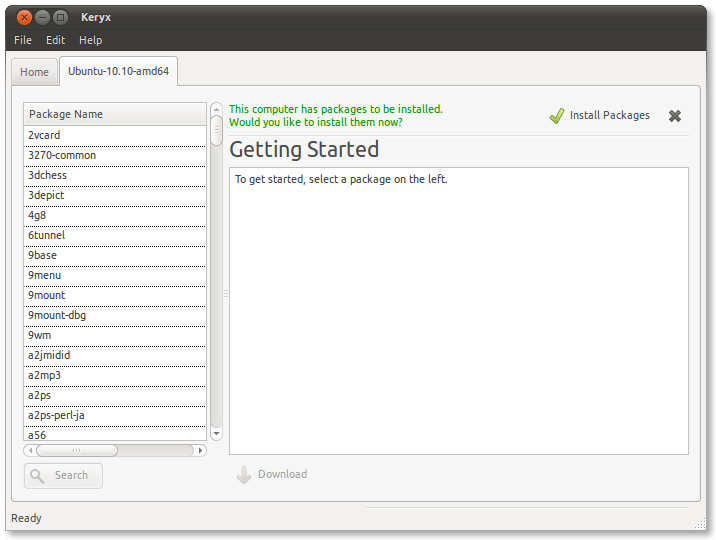This screenshot has height=540, width=716.
Task: Select the 9menu package
Action: (x=115, y=276)
